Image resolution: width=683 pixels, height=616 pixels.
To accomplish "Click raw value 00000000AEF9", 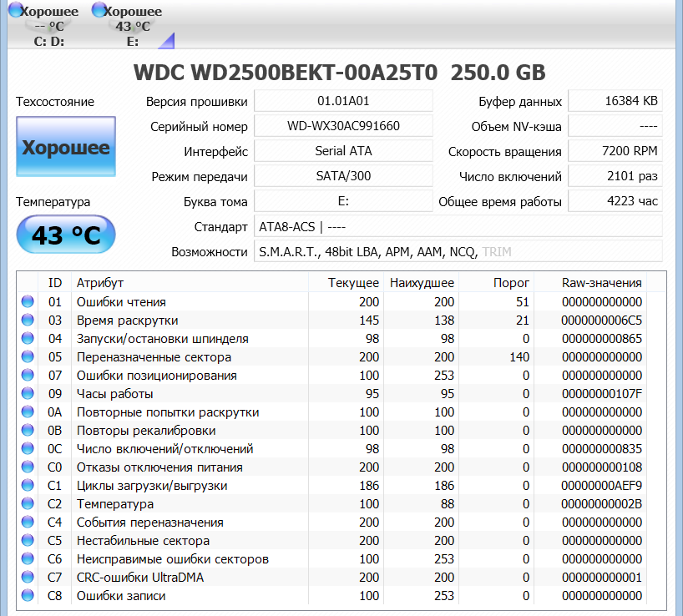I will pos(601,486).
